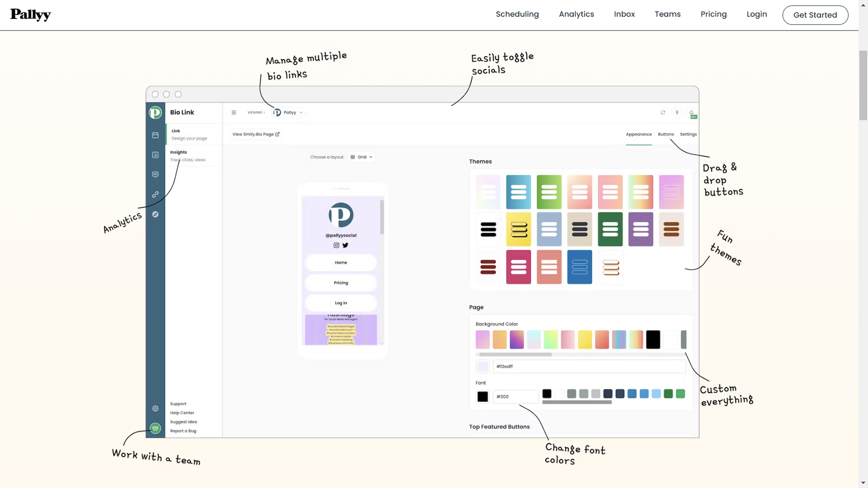Pick the light cyan background color swatch
Viewport: 868px width, 488px height.
534,339
